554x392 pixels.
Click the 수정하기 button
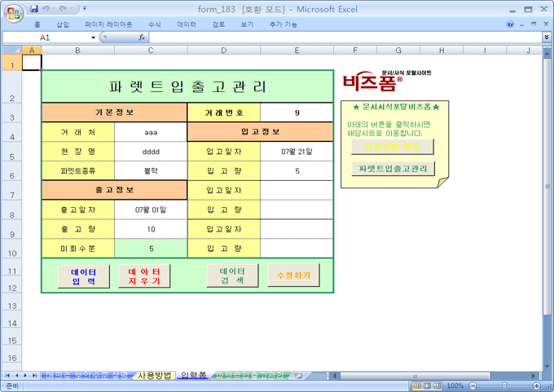[x=293, y=275]
